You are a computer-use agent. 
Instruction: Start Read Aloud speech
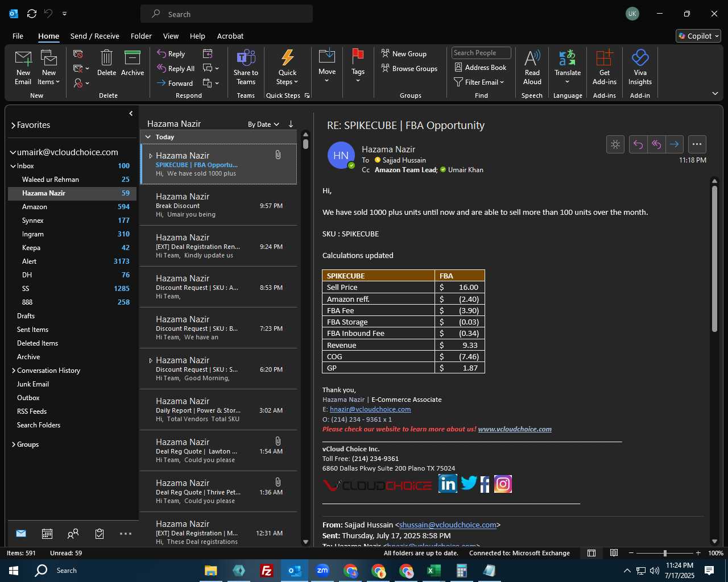coord(532,67)
